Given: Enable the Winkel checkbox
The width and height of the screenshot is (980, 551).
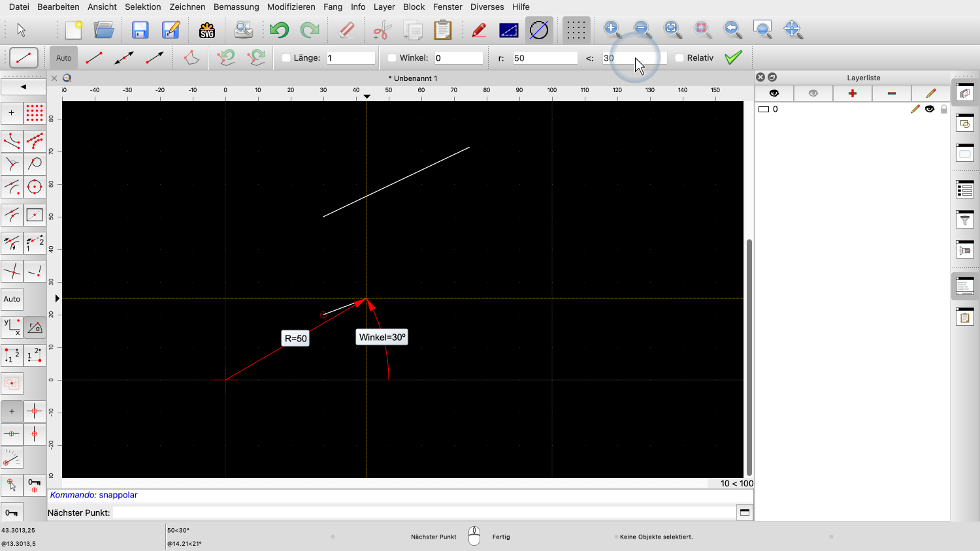Looking at the screenshot, I should point(392,58).
